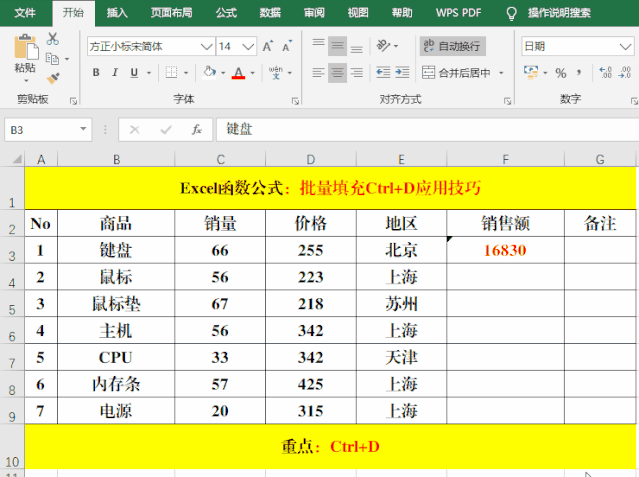
Task: Select cell containing 16830
Action: (505, 250)
